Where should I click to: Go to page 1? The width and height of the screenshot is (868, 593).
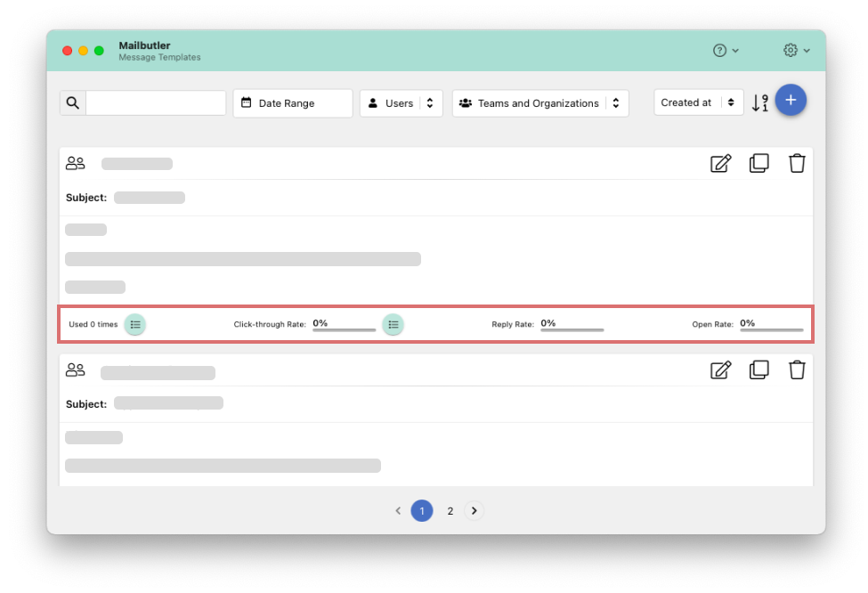point(422,510)
